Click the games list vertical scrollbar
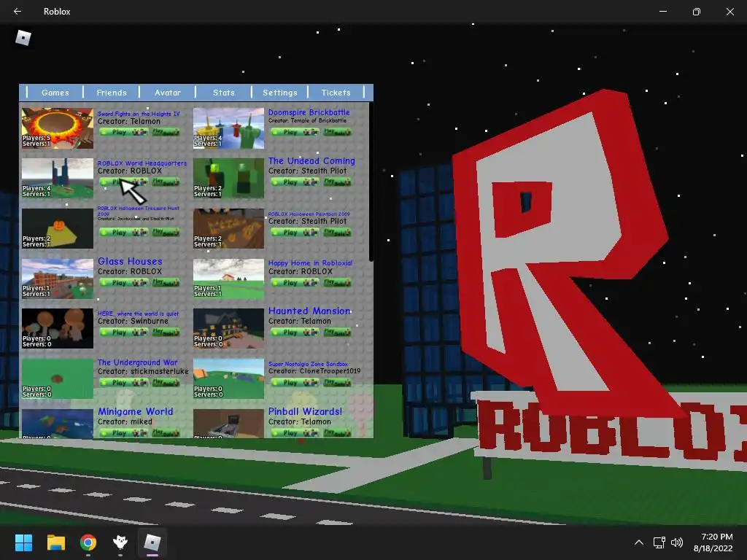Viewport: 747px width, 560px height. tap(371, 182)
